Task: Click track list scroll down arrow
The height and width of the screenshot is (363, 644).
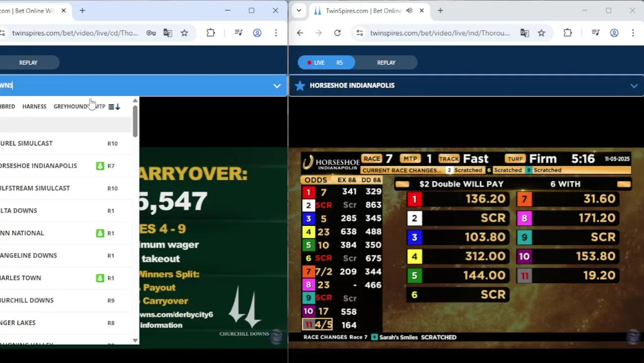Action: tap(135, 341)
